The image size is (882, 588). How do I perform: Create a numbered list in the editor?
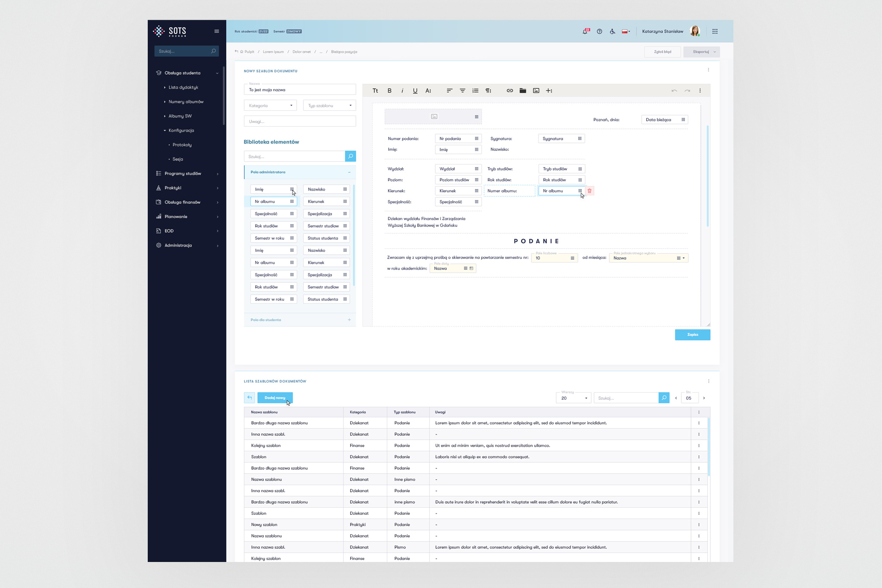(x=475, y=91)
